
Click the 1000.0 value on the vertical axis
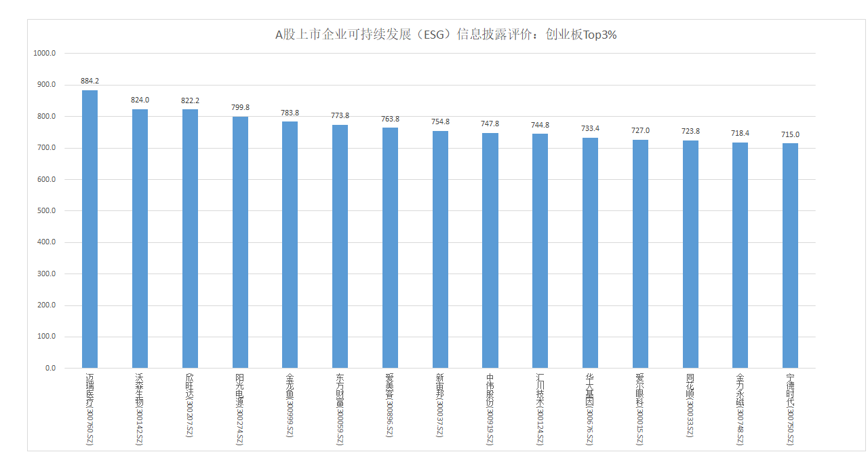44,53
